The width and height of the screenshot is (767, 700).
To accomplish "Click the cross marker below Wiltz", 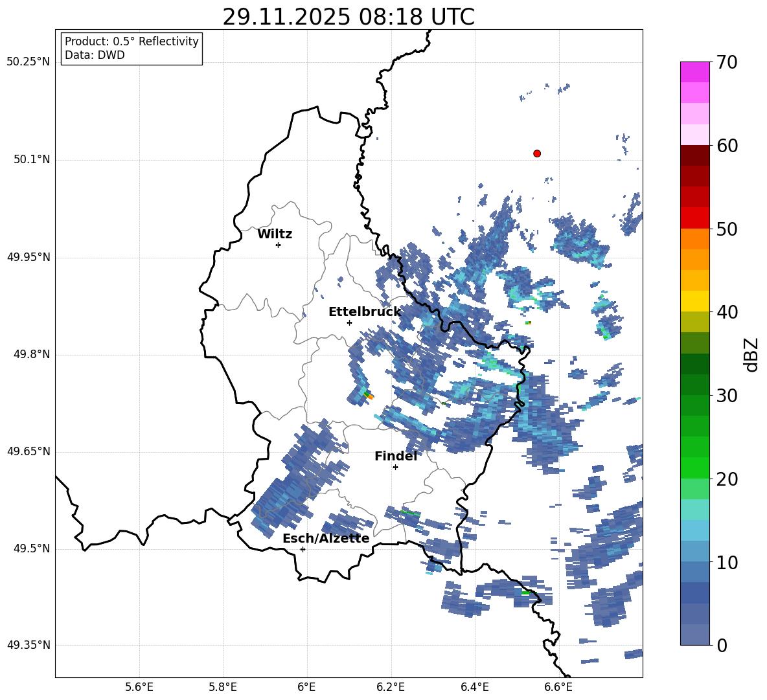I will [278, 245].
